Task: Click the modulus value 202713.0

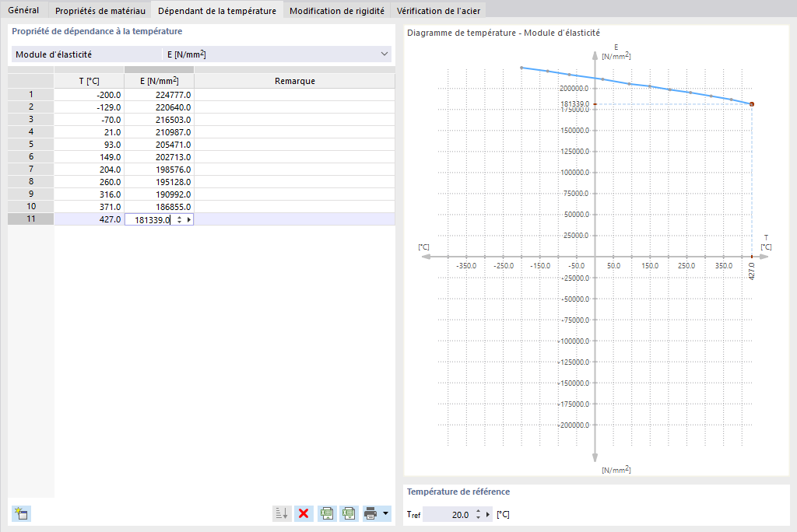Action: coord(159,157)
